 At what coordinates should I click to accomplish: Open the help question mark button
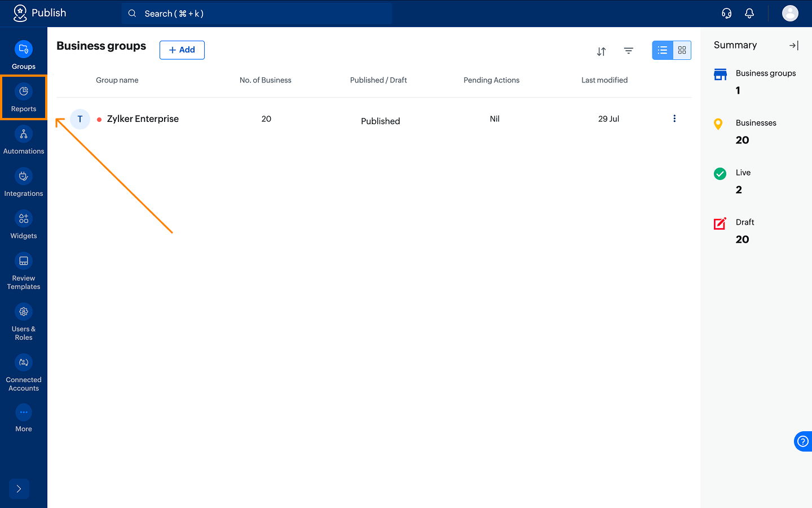click(803, 441)
